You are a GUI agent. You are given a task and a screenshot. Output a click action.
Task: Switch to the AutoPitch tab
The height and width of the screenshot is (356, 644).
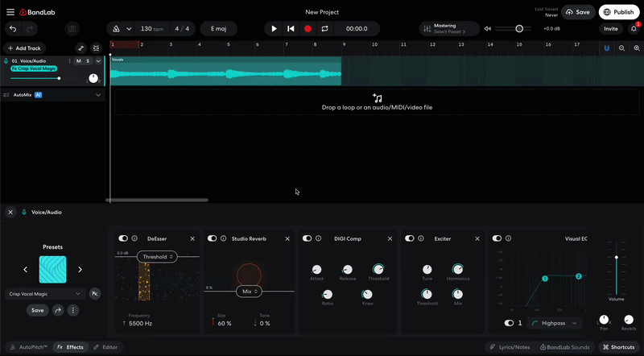coord(31,347)
